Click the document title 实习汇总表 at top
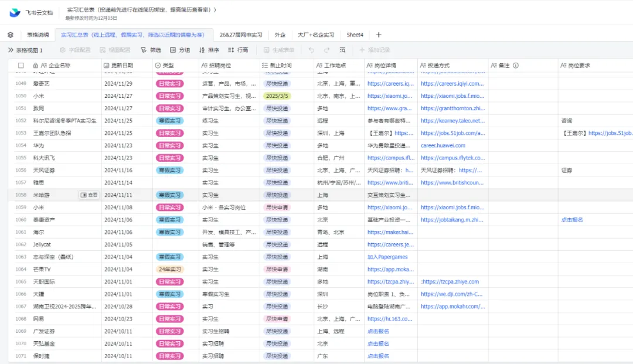The width and height of the screenshot is (633, 364). point(141,9)
